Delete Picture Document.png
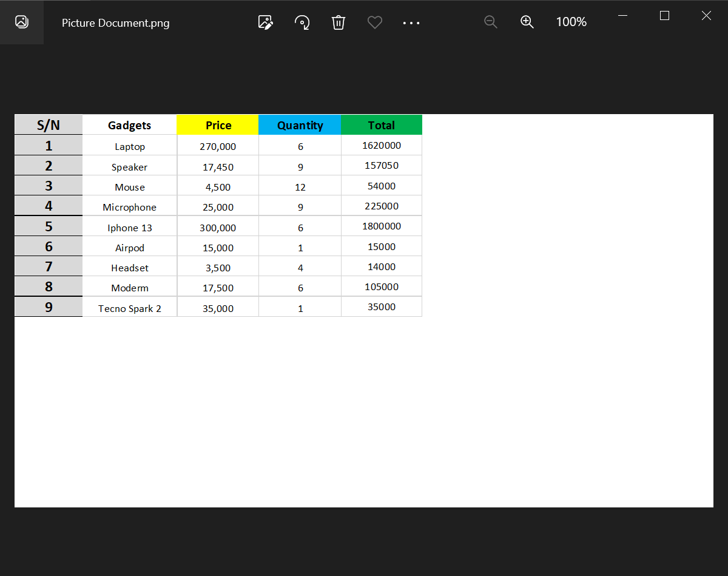 [338, 22]
